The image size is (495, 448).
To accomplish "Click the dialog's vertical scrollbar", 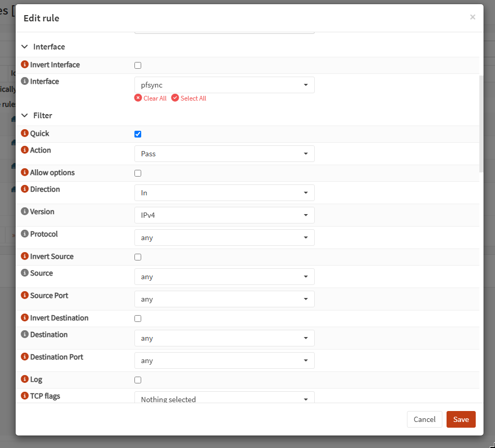I will point(481,124).
